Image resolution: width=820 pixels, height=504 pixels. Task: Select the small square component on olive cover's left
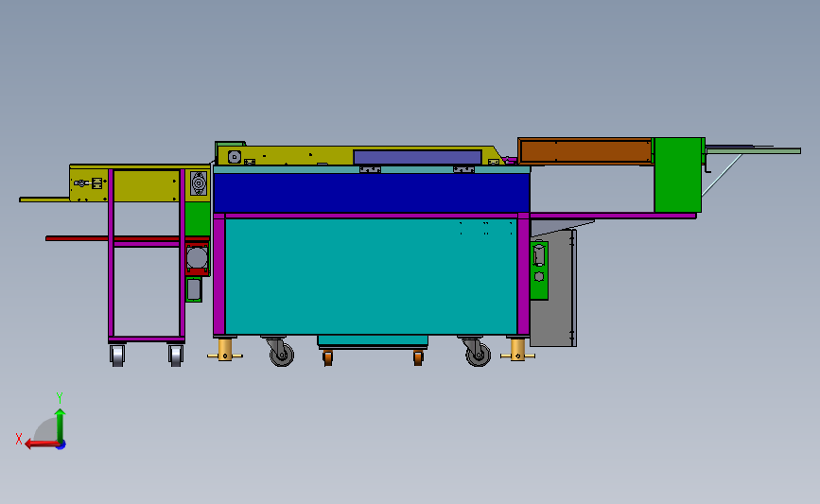(235, 157)
